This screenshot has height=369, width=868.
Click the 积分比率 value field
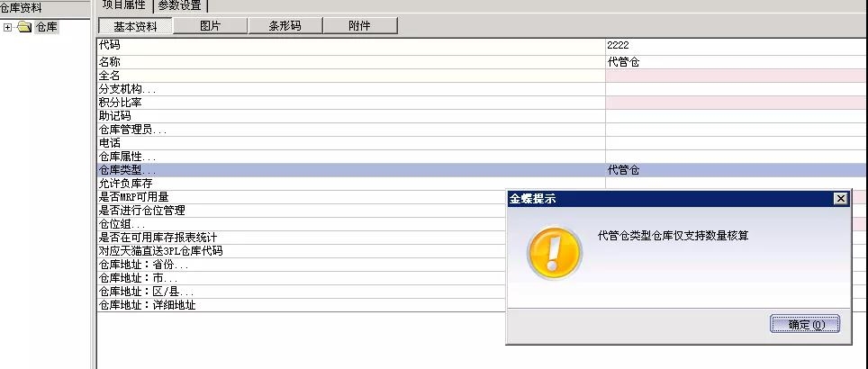coord(736,103)
